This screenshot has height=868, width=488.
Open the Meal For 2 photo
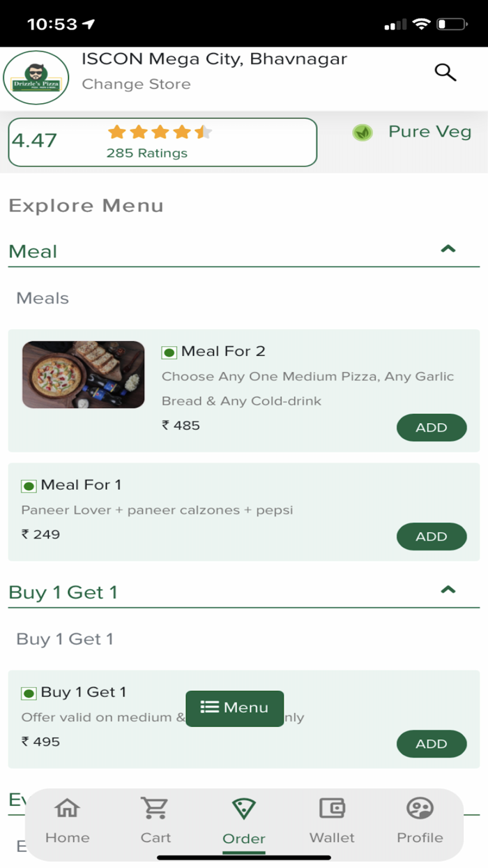tap(83, 375)
